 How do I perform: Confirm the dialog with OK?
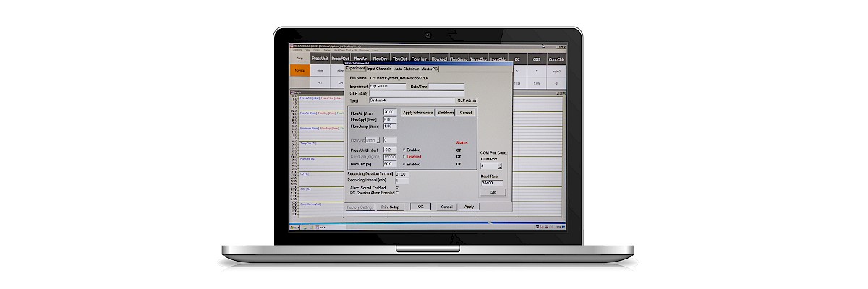click(420, 207)
